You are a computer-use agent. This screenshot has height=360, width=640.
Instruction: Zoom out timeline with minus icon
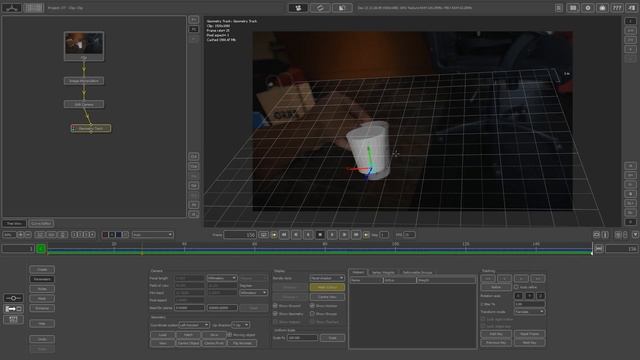(x=28, y=235)
